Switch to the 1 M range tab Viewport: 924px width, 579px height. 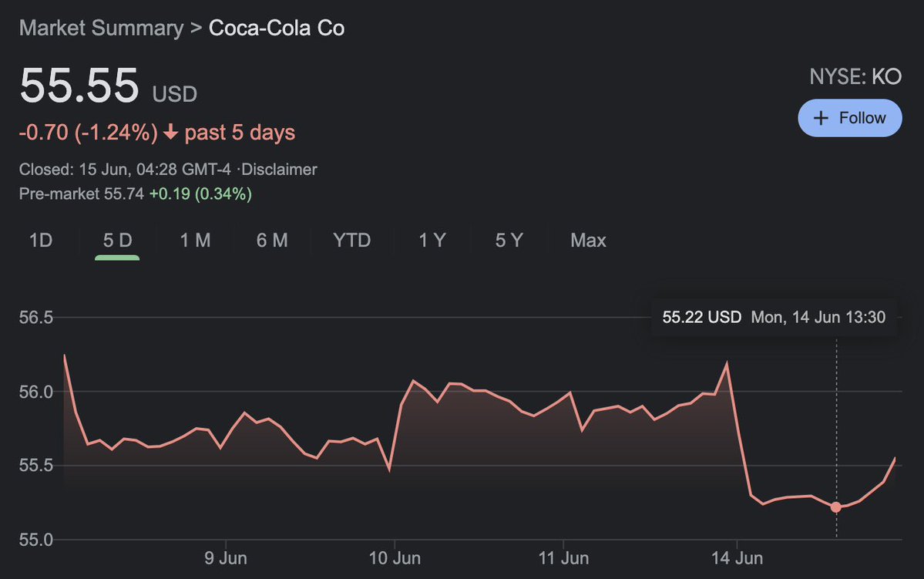point(195,241)
